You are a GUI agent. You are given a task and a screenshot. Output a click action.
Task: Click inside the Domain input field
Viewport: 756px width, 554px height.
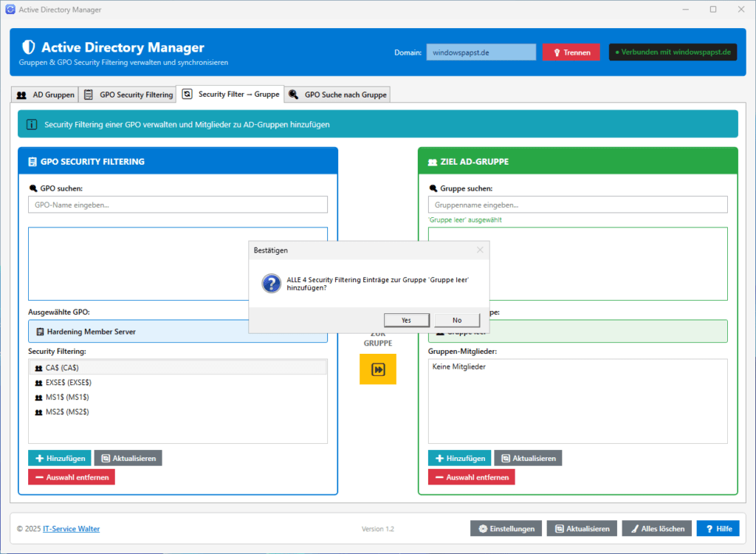(481, 52)
